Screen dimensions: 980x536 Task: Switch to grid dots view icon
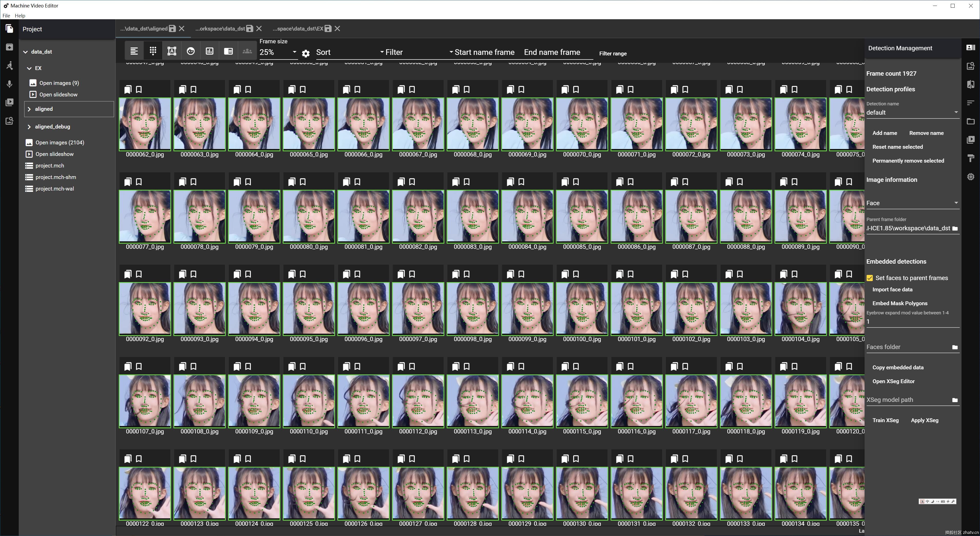pos(153,51)
